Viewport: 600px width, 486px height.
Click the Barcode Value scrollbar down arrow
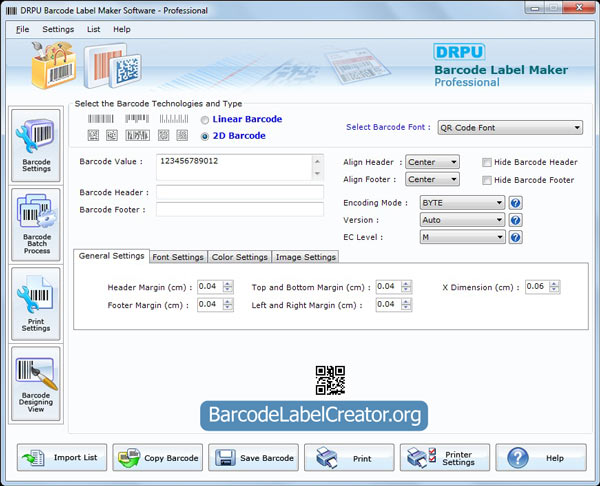click(x=317, y=174)
